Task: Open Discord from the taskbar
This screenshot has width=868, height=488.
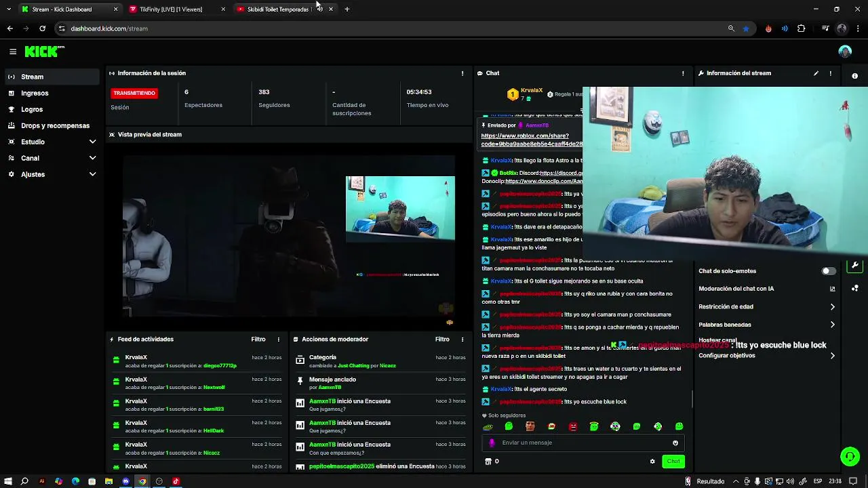Action: coord(125,481)
